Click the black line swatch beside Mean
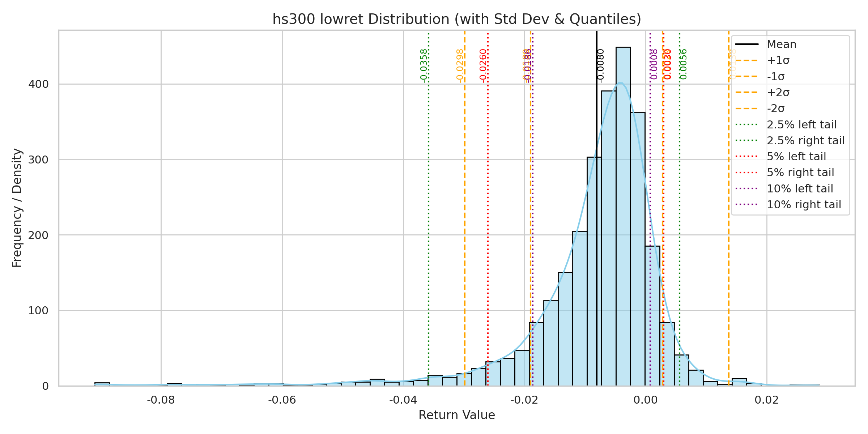The image size is (868, 434). tap(746, 44)
